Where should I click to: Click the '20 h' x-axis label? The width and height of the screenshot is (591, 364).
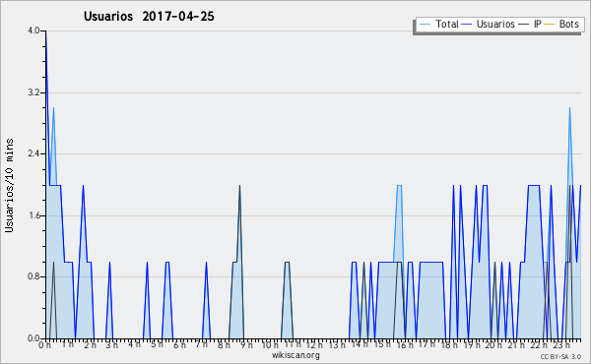pos(494,345)
